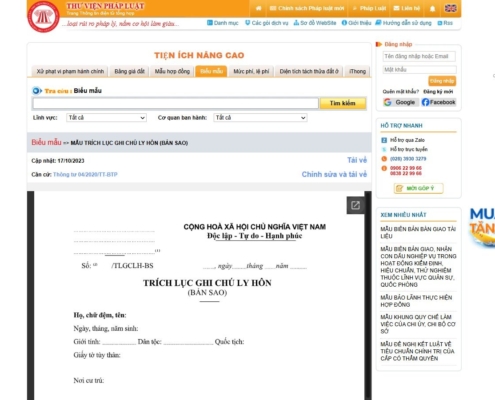Sign in with Facebook button

[438, 102]
